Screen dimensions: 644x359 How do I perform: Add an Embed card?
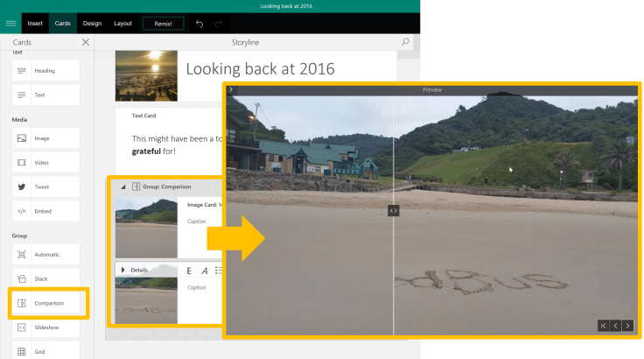coord(45,211)
